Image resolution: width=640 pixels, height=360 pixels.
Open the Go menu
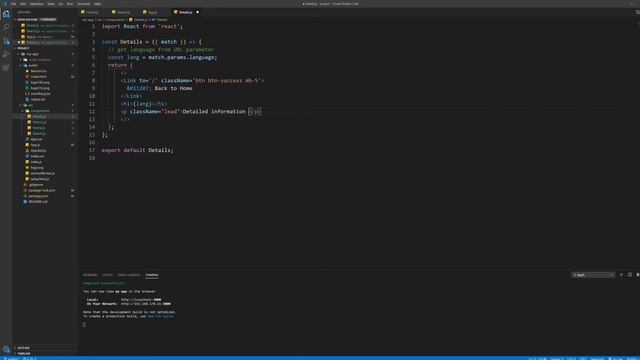coord(61,4)
